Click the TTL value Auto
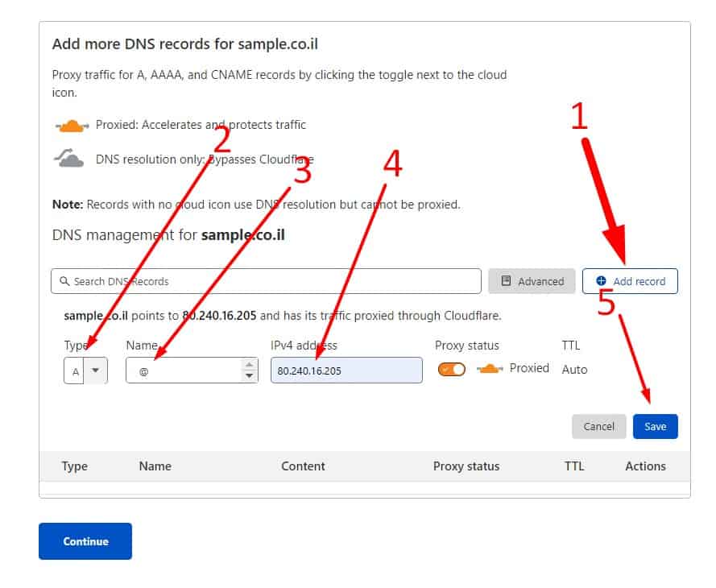 574,370
